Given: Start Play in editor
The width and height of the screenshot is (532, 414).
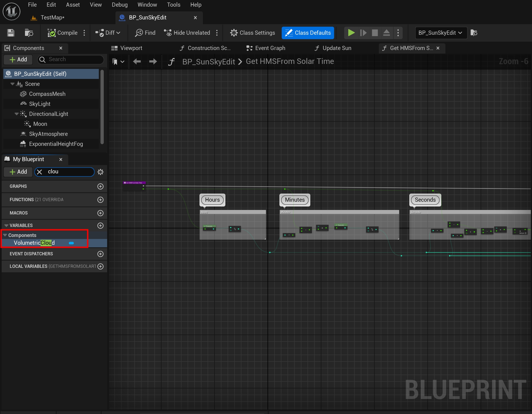Looking at the screenshot, I should click(x=351, y=33).
